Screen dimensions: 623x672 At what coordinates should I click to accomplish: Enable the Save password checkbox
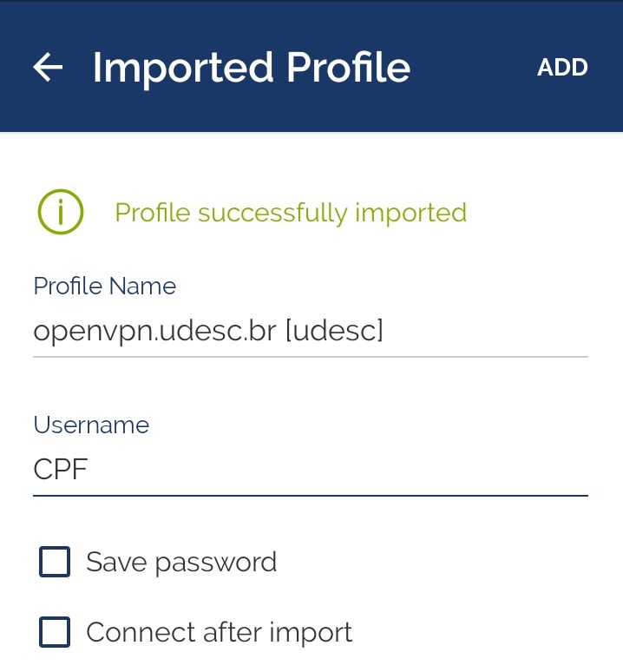(55, 562)
